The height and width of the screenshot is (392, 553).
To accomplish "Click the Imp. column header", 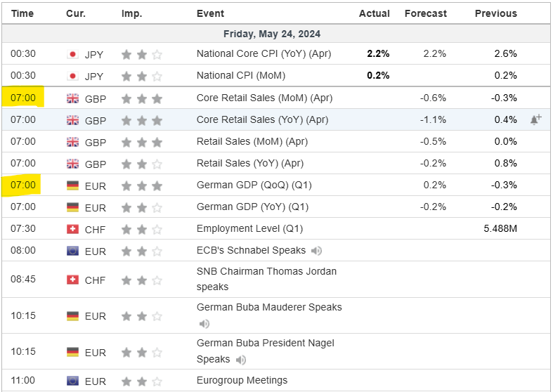I will tap(131, 13).
